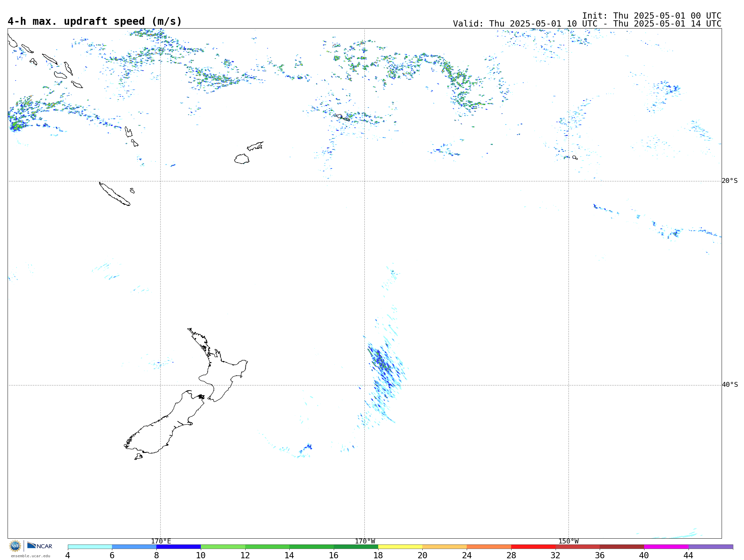Select the dark brown-red 36-40 colorbar segment
This screenshot has width=744, height=560.
tap(622, 547)
